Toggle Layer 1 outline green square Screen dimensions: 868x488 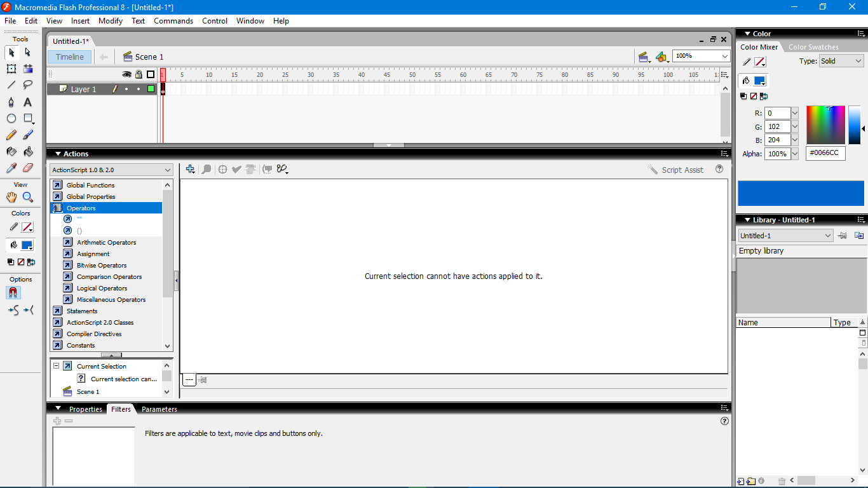[151, 89]
